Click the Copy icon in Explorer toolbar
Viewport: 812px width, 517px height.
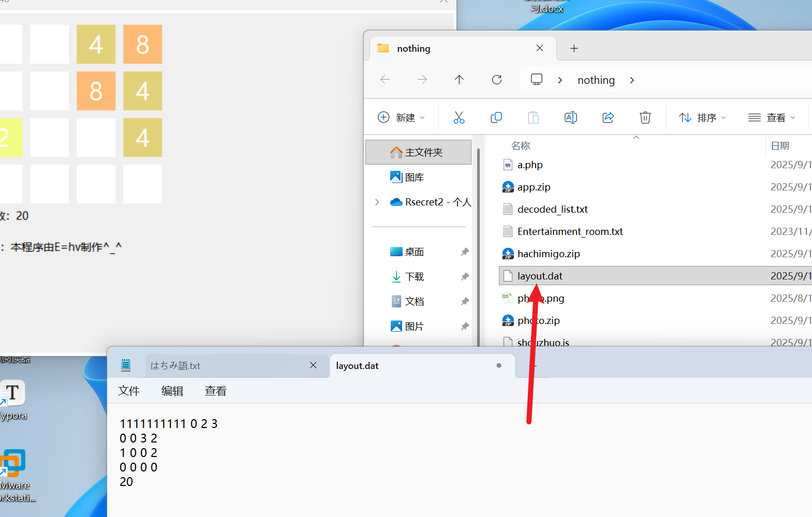coord(496,117)
